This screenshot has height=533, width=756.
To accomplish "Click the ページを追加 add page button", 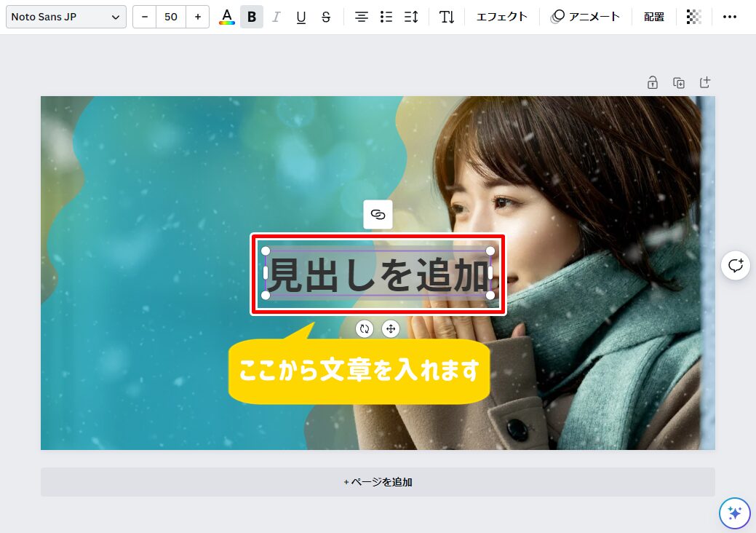I will [x=378, y=482].
